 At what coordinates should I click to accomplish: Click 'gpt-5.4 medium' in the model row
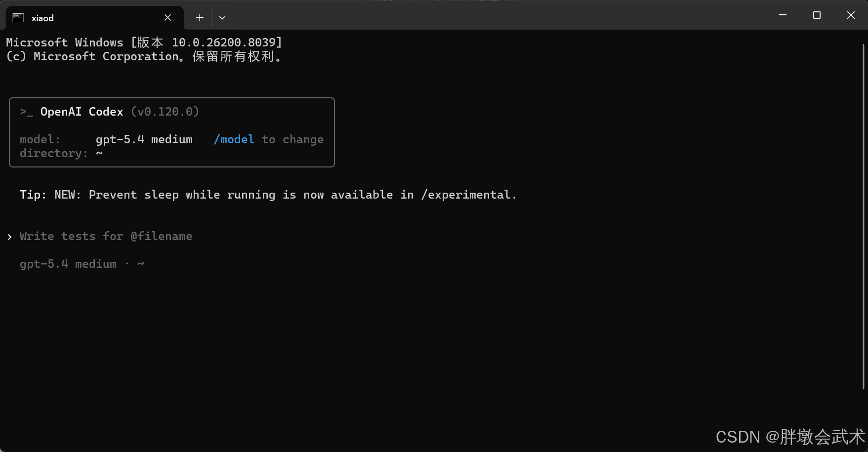144,139
